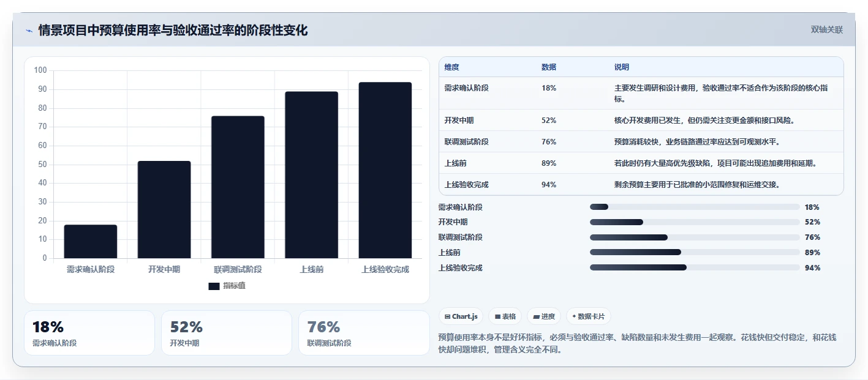Image resolution: width=868 pixels, height=380 pixels.
Task: Click the 联调测试阶段 bar in chart
Action: click(x=238, y=187)
